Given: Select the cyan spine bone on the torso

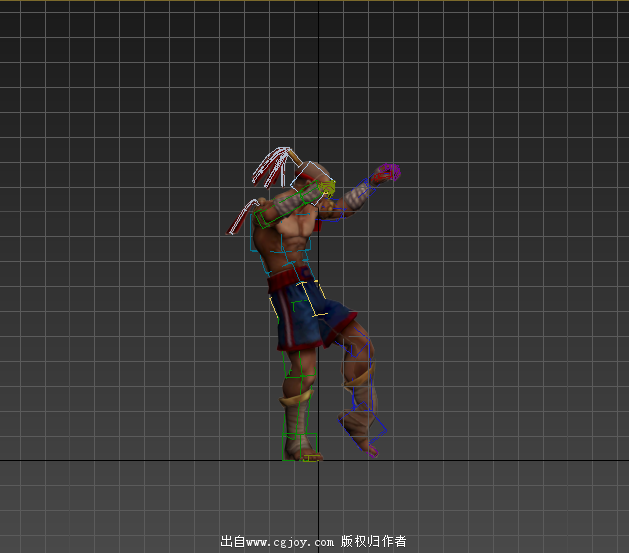Looking at the screenshot, I should point(281,233).
